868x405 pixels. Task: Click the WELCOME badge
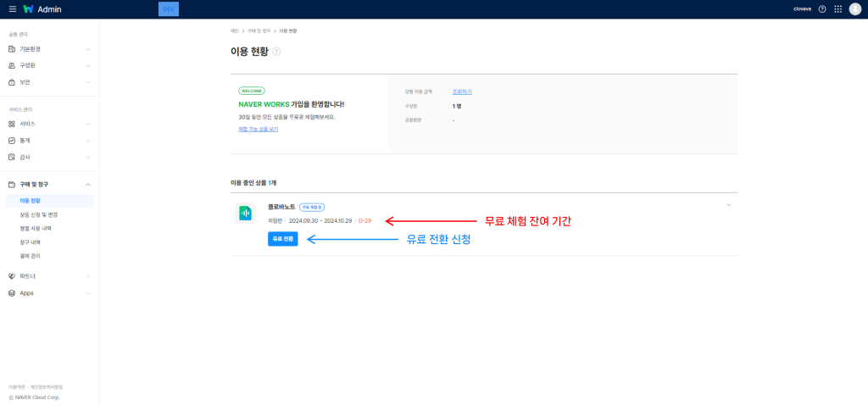point(251,91)
